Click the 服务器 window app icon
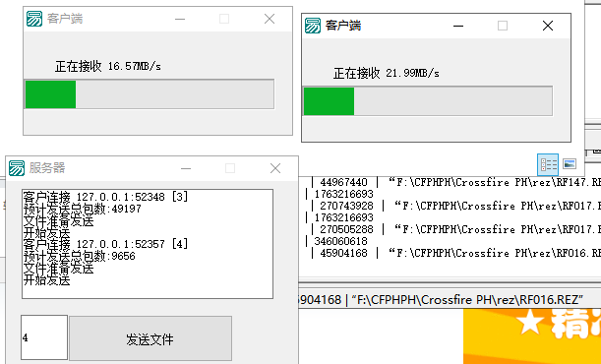 click(17, 168)
